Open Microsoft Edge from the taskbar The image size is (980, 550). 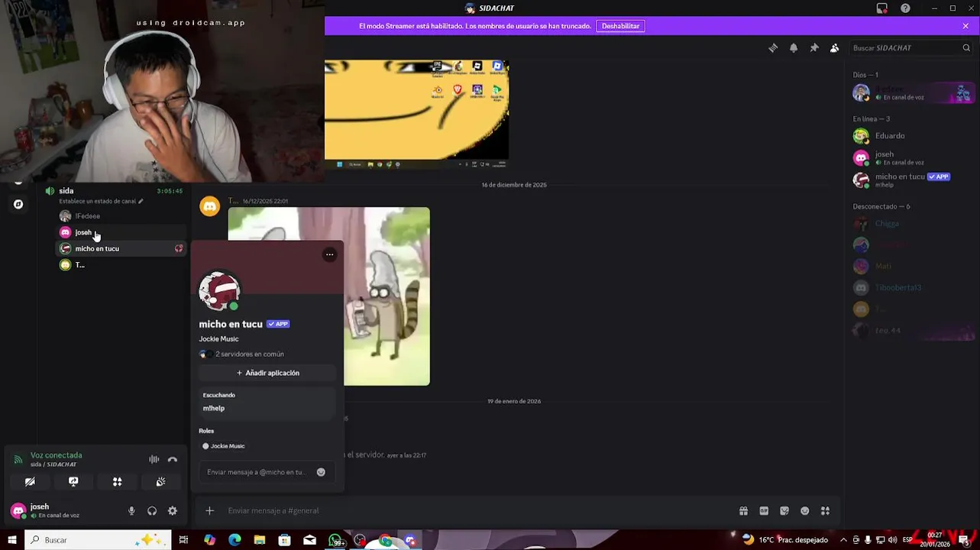[x=234, y=540]
